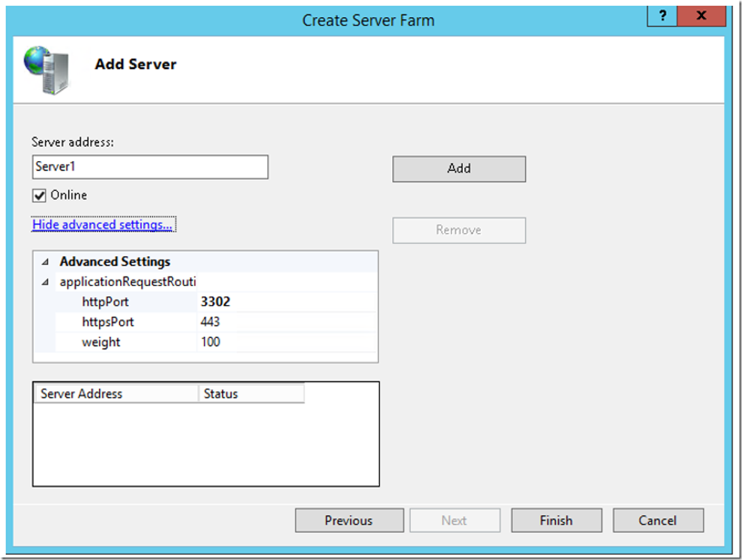Viewport: 742px width, 560px height.
Task: Collapse the applicationRequestRouting node
Action: 45,282
